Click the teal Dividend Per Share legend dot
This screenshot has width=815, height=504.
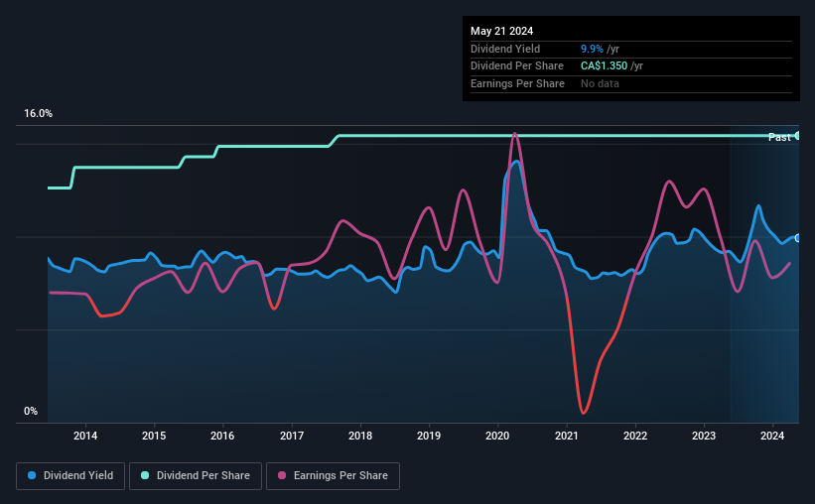[x=145, y=475]
